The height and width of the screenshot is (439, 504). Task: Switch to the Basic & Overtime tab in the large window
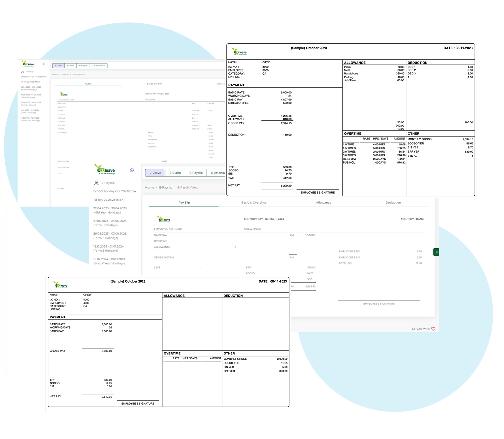[254, 202]
